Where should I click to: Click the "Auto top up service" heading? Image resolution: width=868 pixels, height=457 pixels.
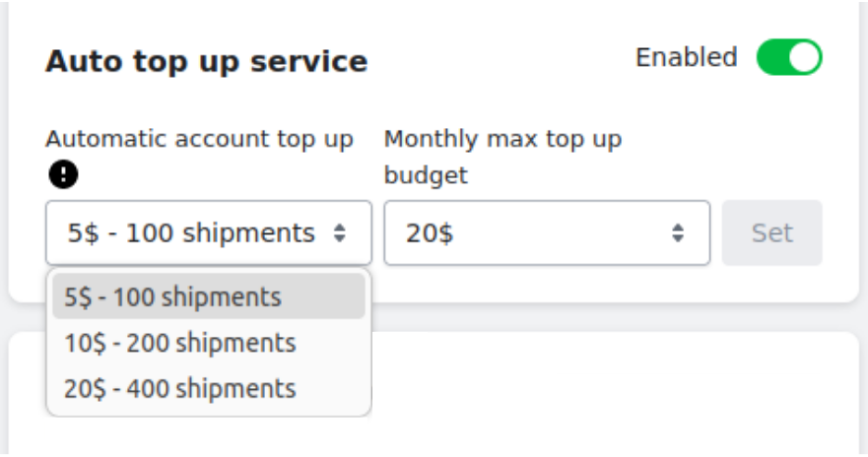click(206, 62)
